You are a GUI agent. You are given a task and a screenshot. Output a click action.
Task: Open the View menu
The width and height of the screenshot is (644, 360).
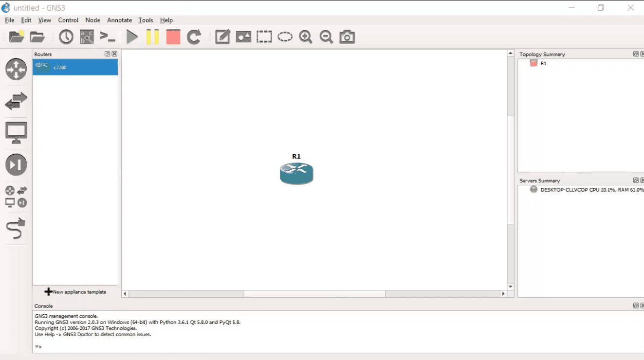click(x=45, y=20)
